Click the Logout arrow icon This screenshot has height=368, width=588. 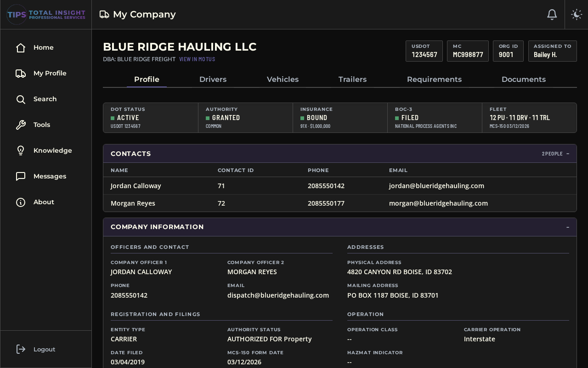pos(21,350)
